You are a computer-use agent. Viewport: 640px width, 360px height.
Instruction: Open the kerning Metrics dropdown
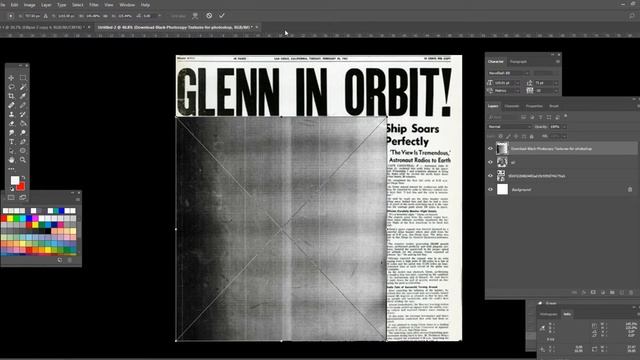tap(518, 91)
